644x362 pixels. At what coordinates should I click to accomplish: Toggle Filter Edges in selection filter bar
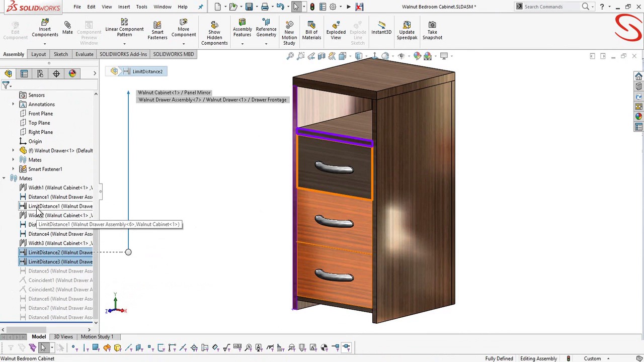pyautogui.click(x=86, y=347)
